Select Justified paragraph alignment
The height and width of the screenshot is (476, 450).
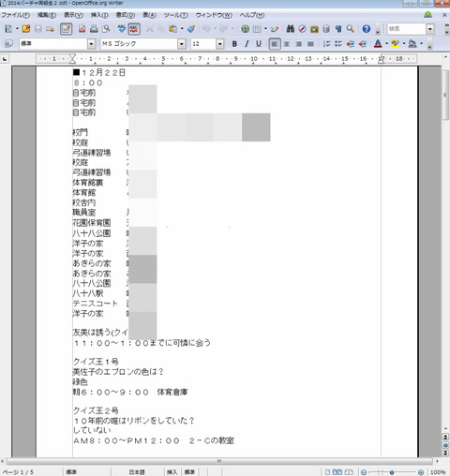pyautogui.click(x=310, y=44)
